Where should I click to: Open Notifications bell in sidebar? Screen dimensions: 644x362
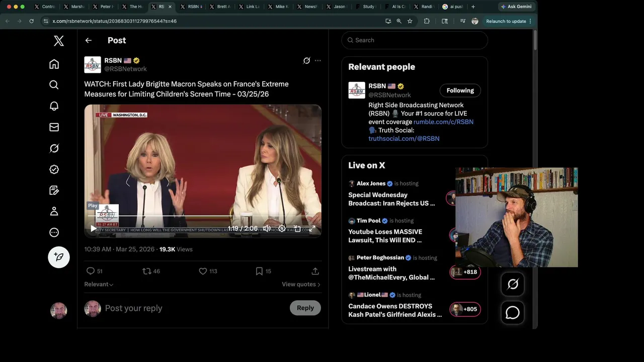tap(54, 106)
